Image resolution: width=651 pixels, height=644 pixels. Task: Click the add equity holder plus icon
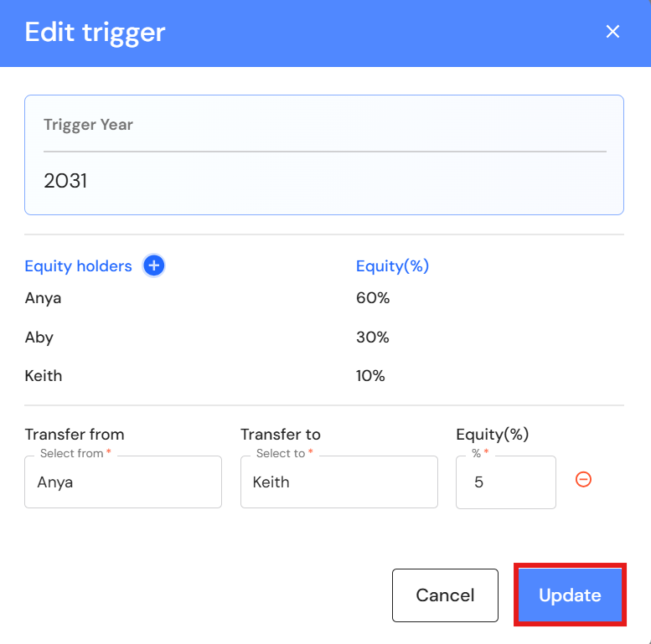point(154,266)
